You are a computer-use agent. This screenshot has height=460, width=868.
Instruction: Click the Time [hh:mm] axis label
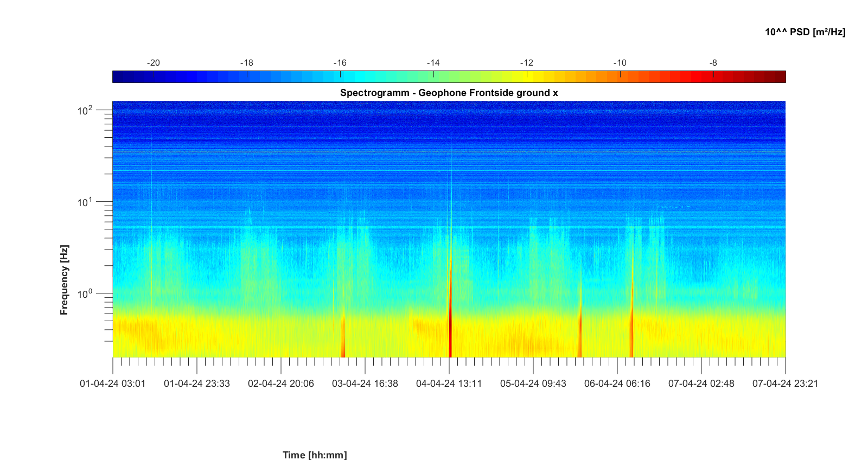[315, 455]
